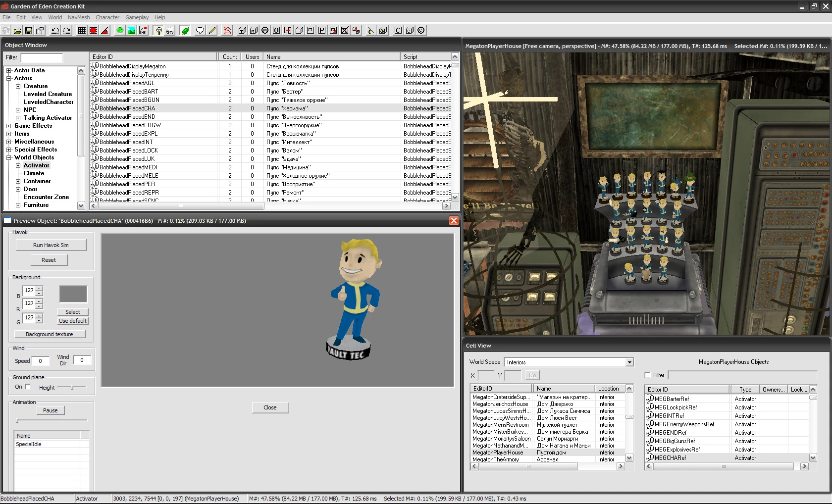Click the cube with M toolbar icon
832x504 pixels.
[254, 31]
